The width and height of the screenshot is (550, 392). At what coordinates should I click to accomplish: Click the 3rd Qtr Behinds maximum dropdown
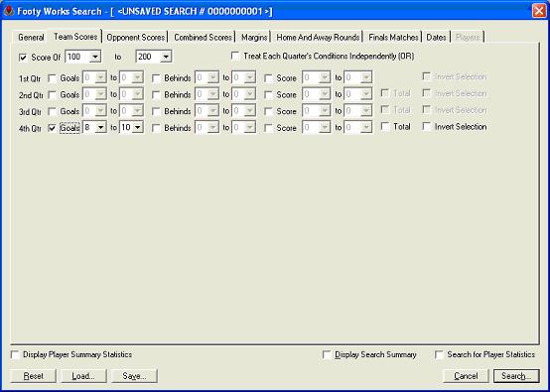[x=244, y=111]
